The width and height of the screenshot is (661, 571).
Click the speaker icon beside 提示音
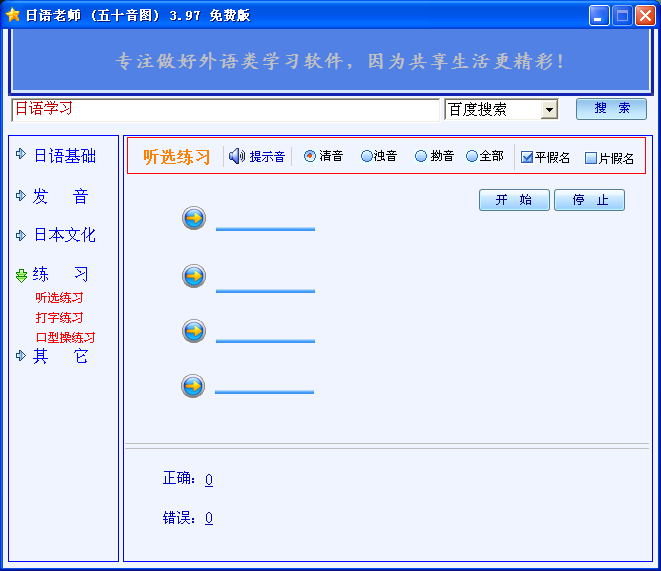236,156
